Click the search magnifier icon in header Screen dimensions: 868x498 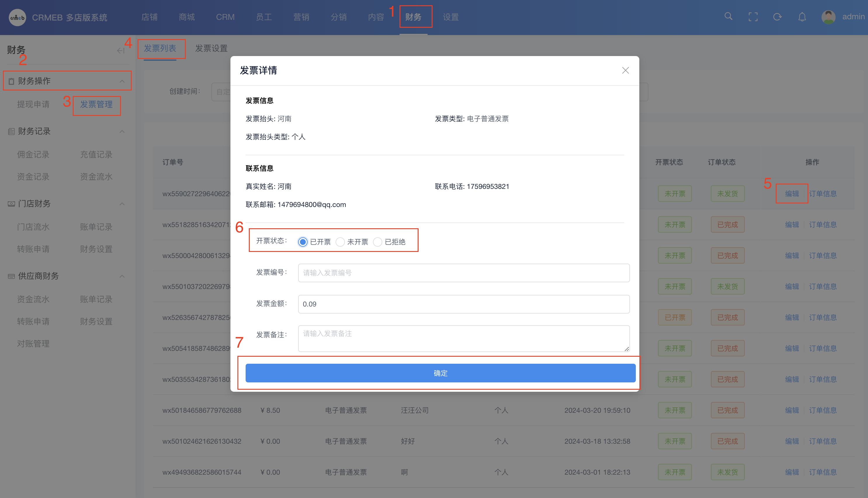(x=728, y=16)
